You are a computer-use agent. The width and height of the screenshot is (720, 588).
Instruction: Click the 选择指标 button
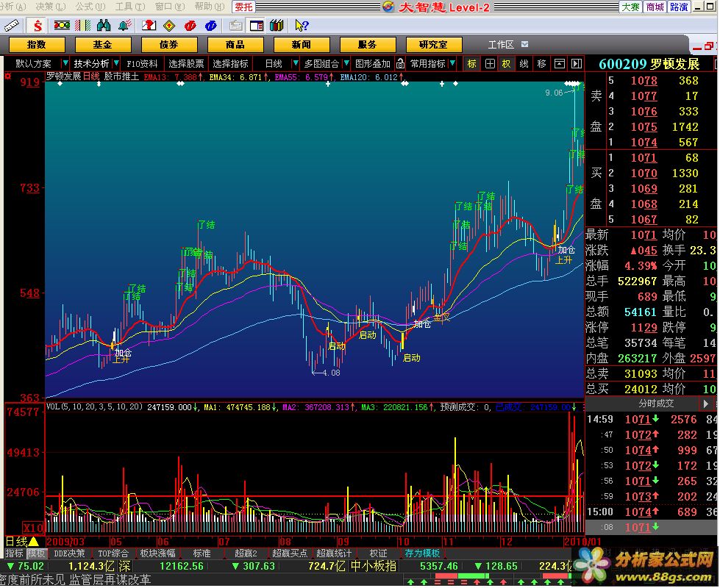[230, 64]
